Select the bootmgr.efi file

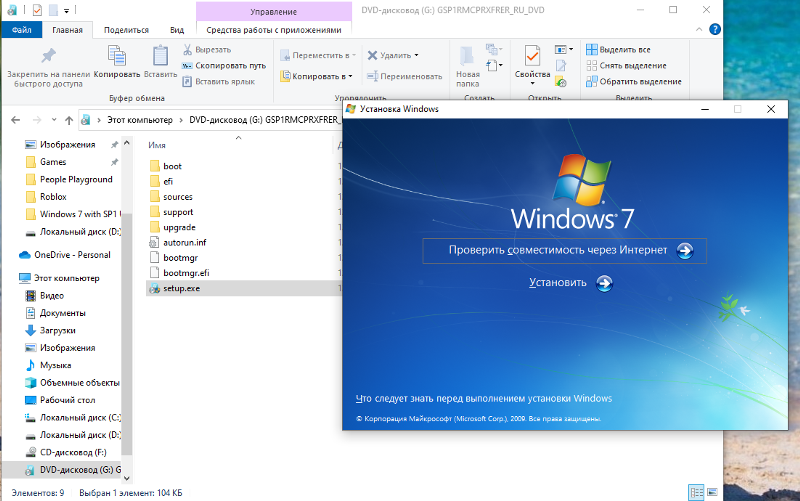pyautogui.click(x=186, y=273)
